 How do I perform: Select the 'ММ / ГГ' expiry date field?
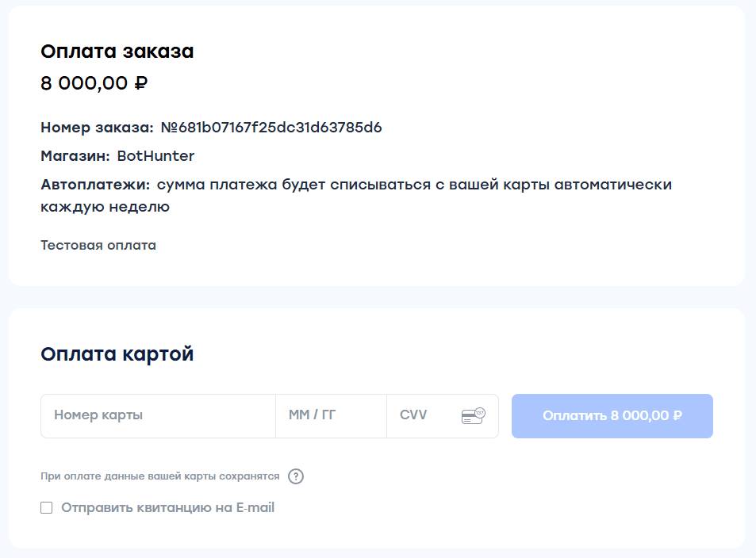point(329,415)
